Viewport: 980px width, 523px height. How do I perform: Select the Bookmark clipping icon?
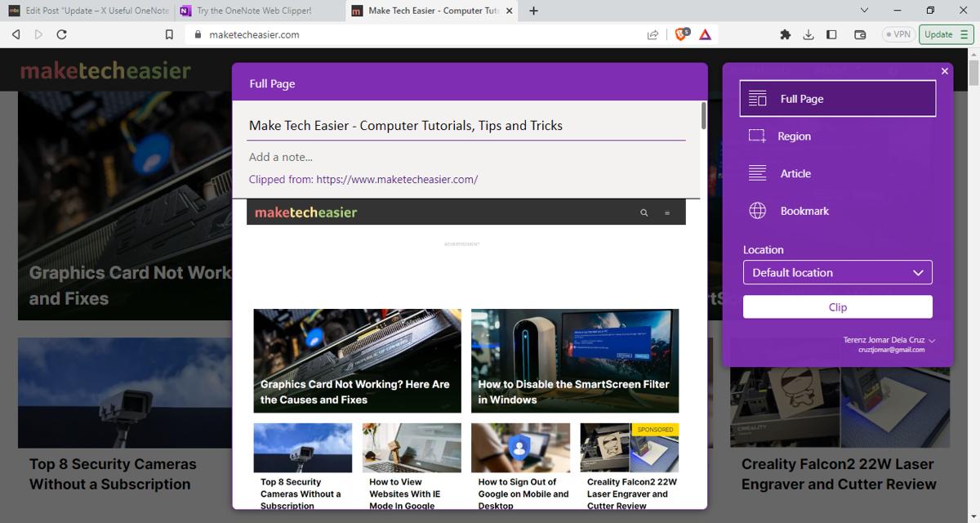[x=757, y=211]
